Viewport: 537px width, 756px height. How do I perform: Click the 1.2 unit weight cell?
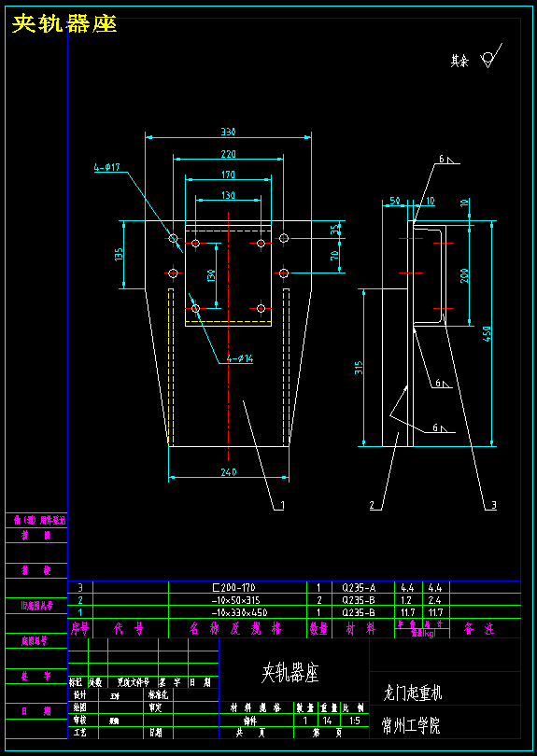408,600
